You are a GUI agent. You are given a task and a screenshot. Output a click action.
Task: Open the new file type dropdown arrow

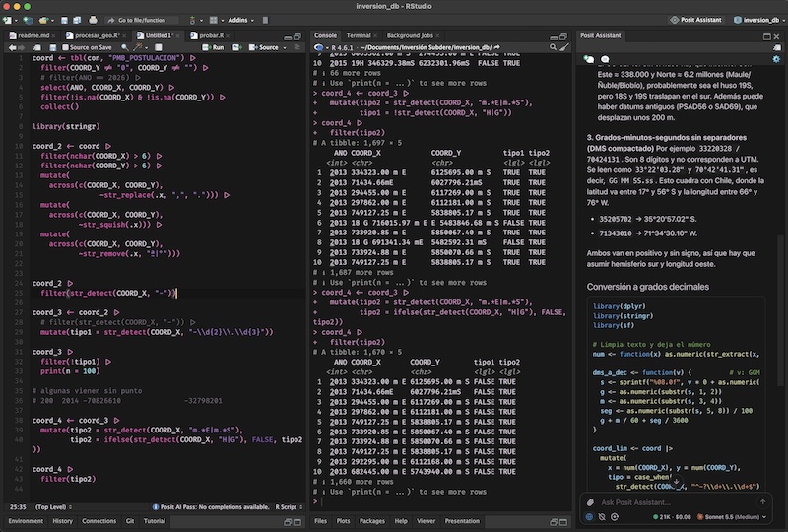point(16,20)
